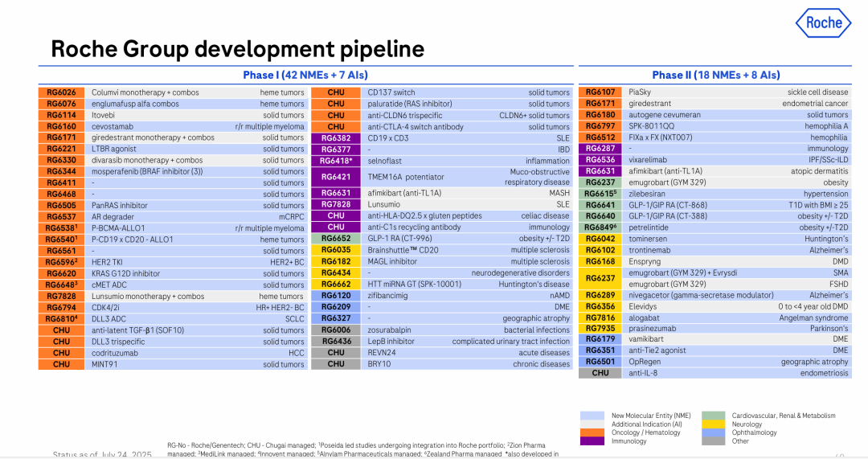Select the orange Oncology / Hematology legend swatch
868x459 pixels.
(592, 433)
